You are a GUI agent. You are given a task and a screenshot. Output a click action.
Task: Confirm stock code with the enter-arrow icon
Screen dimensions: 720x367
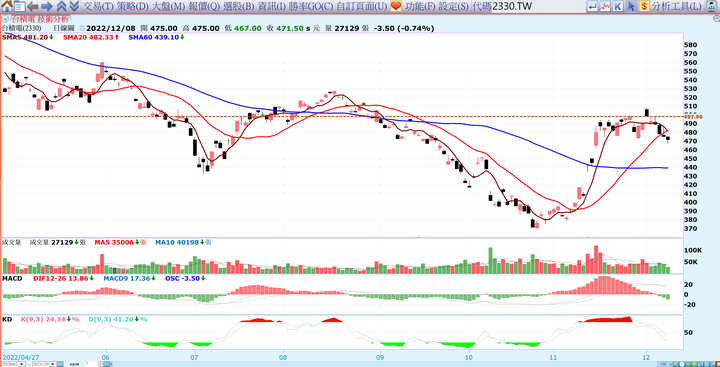pos(593,6)
